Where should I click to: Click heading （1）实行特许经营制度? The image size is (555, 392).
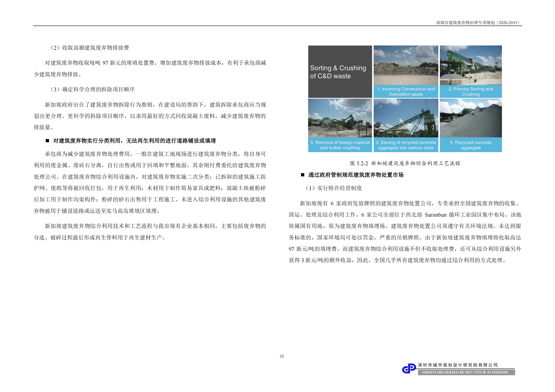(x=333, y=188)
